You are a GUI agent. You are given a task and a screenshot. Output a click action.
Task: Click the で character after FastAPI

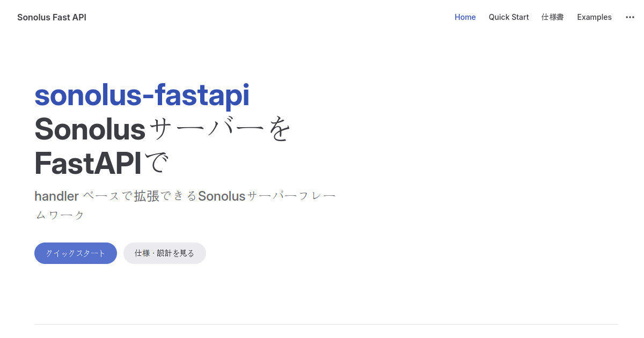156,164
